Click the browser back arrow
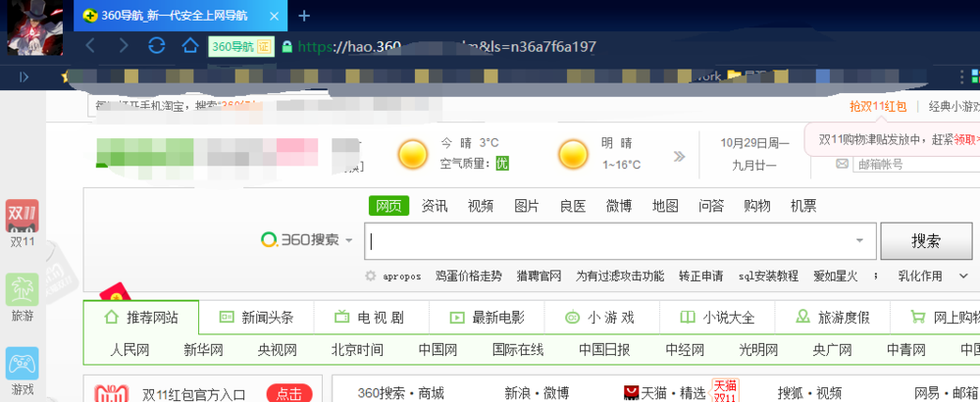980x402 pixels. pyautogui.click(x=90, y=45)
